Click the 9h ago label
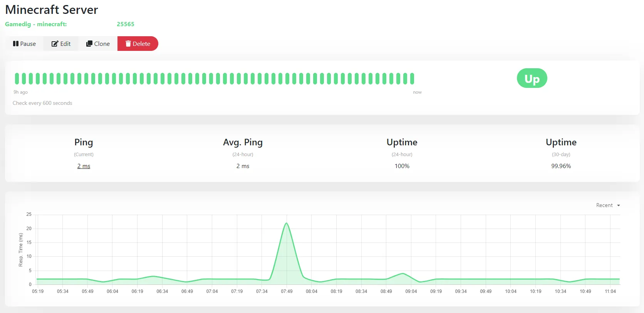The width and height of the screenshot is (644, 313). pyautogui.click(x=21, y=92)
